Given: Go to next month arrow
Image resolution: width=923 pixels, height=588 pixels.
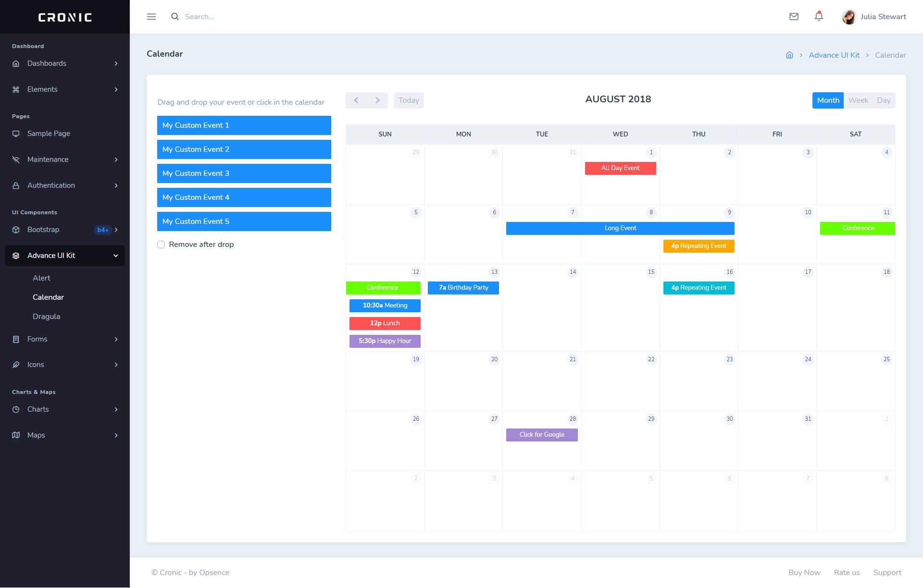Looking at the screenshot, I should [x=377, y=100].
